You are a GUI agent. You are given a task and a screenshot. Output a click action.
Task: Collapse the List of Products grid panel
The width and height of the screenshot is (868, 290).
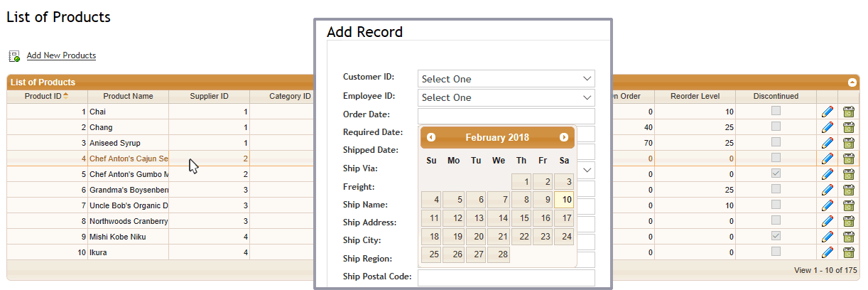[x=852, y=82]
